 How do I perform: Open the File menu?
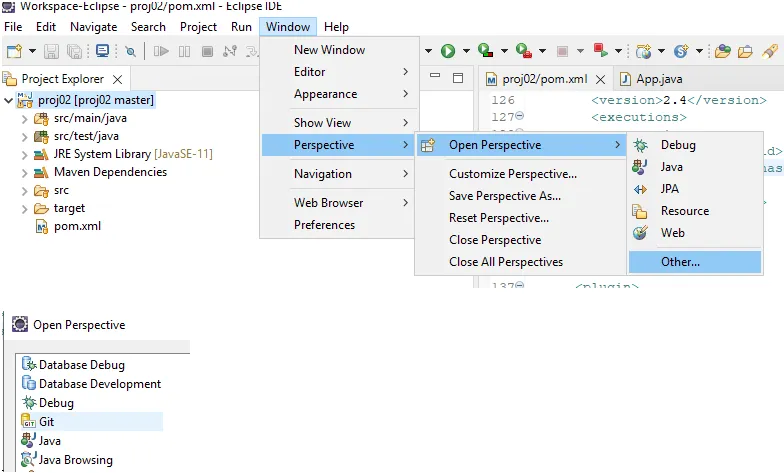click(13, 27)
